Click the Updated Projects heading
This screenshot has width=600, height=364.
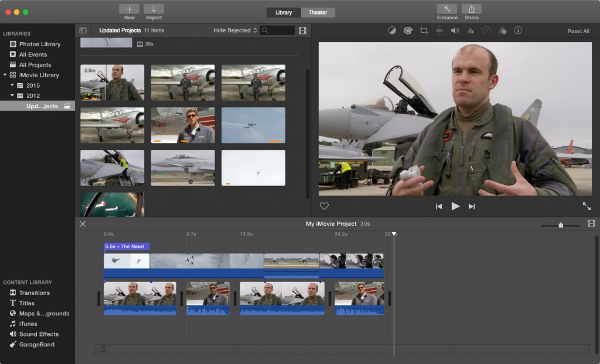pos(120,30)
